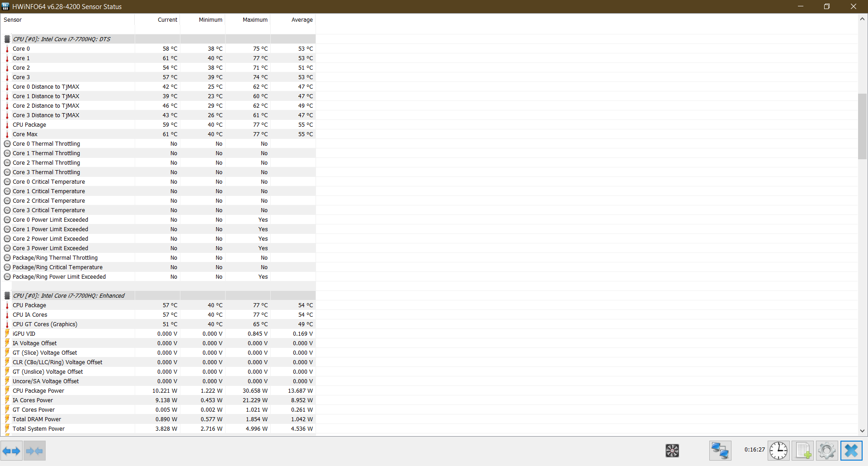Click the Current column header

click(157, 20)
